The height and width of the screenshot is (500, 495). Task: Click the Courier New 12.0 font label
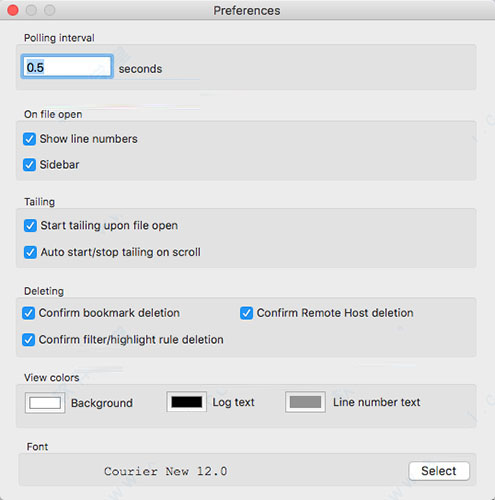pos(166,471)
